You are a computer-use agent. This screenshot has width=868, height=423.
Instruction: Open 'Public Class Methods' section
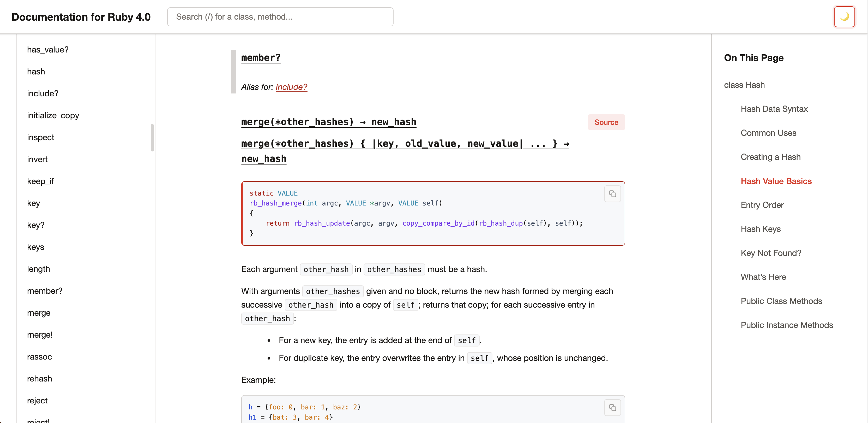tap(781, 301)
